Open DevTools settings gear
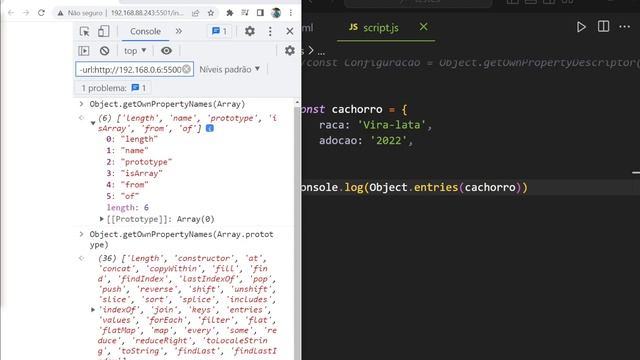Viewport: 640px width, 360px height. pos(250,31)
